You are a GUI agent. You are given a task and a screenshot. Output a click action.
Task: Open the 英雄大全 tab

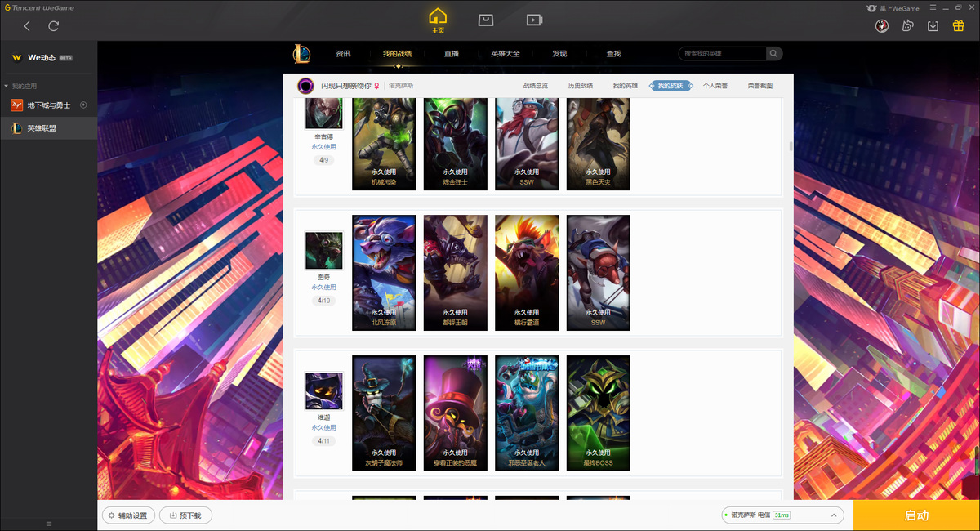[x=506, y=54]
